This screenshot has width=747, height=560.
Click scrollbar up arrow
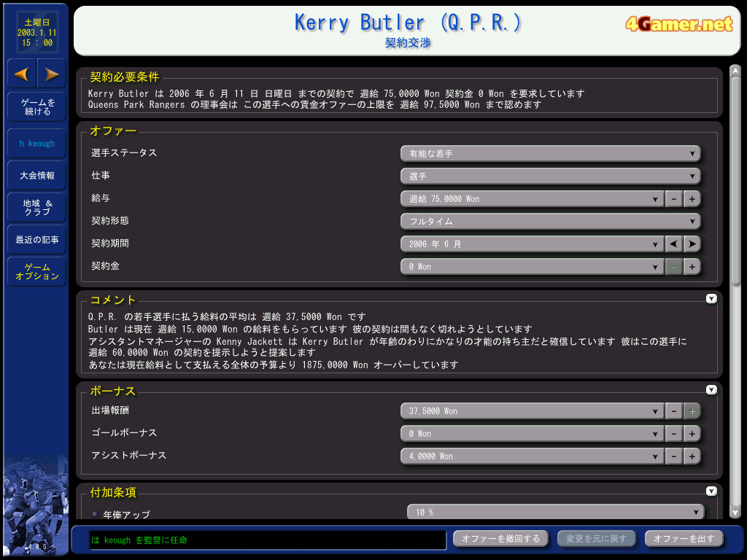pos(735,71)
